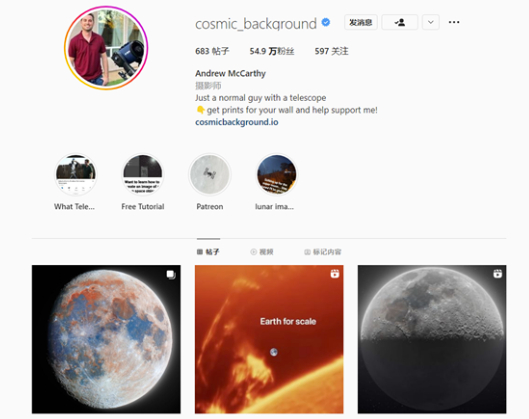Open the Patreon story highlight
The width and height of the screenshot is (529, 419).
210,174
